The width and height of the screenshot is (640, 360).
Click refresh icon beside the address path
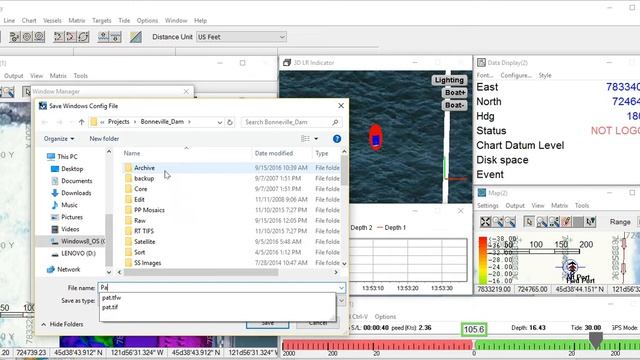230,122
